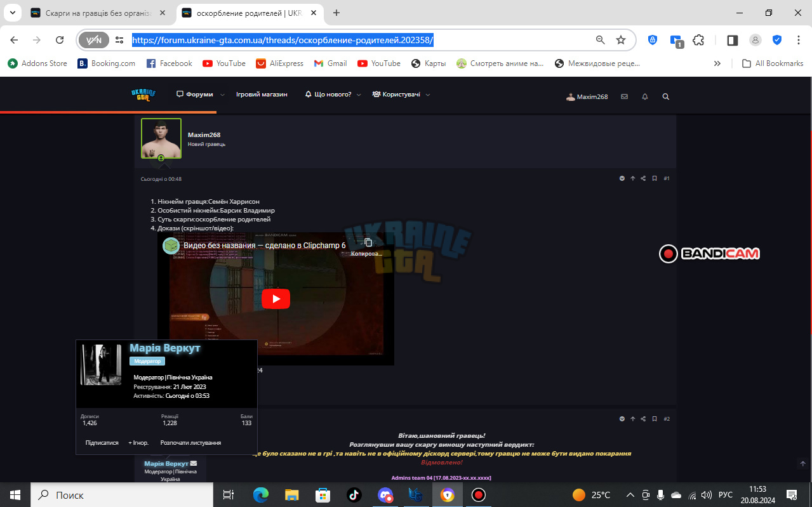Screen dimensions: 812x507
Task: Click the up-arrow icon on post #2
Action: click(x=632, y=419)
